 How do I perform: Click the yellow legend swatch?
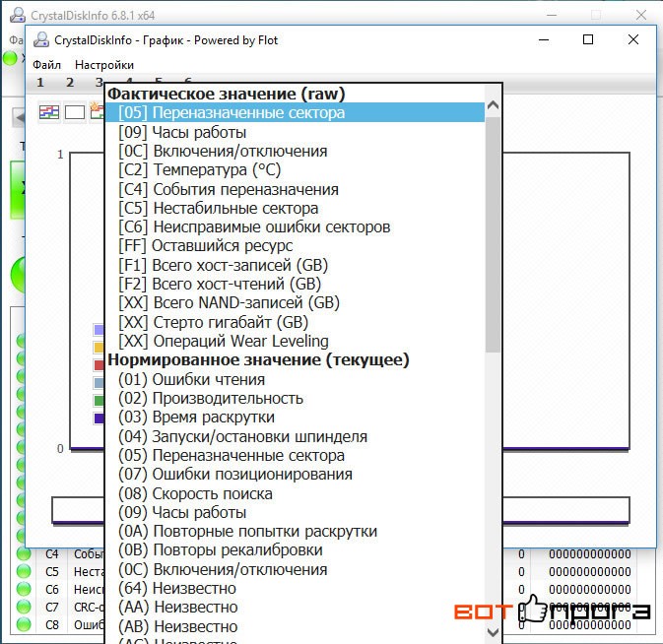pyautogui.click(x=99, y=348)
